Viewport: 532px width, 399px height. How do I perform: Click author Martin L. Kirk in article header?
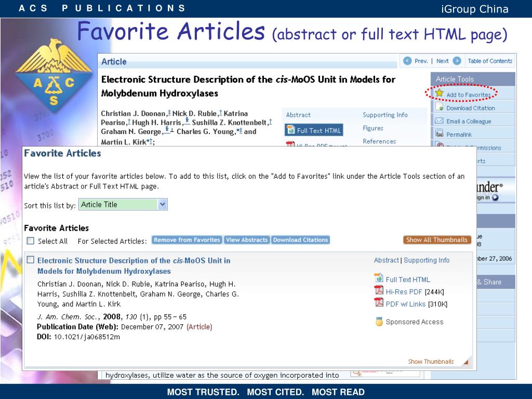point(124,142)
